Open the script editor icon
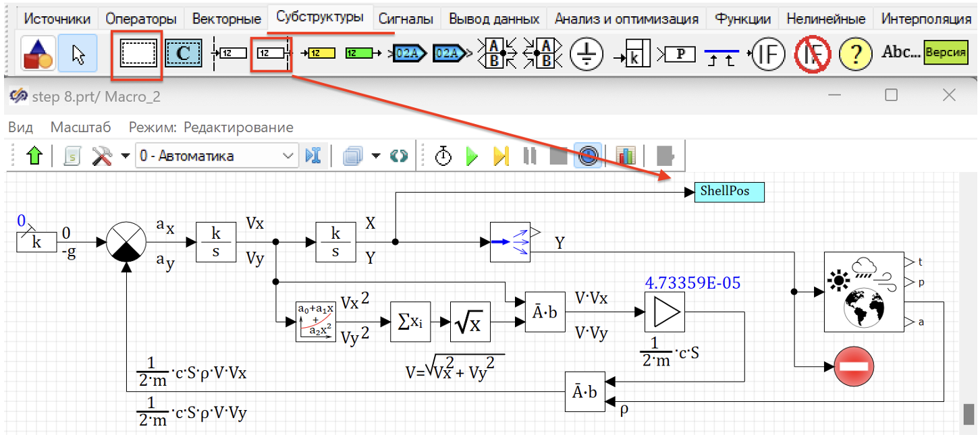Image resolution: width=980 pixels, height=437 pixels. (x=73, y=156)
